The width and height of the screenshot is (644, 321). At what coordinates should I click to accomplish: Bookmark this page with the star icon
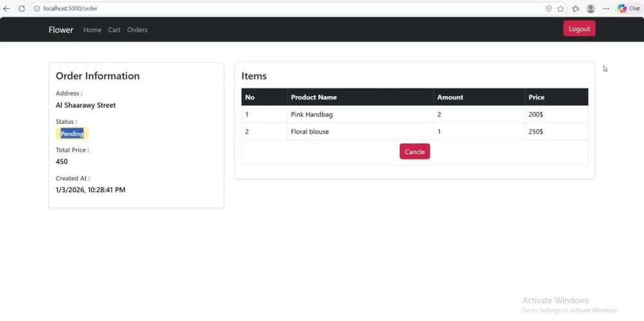[560, 8]
